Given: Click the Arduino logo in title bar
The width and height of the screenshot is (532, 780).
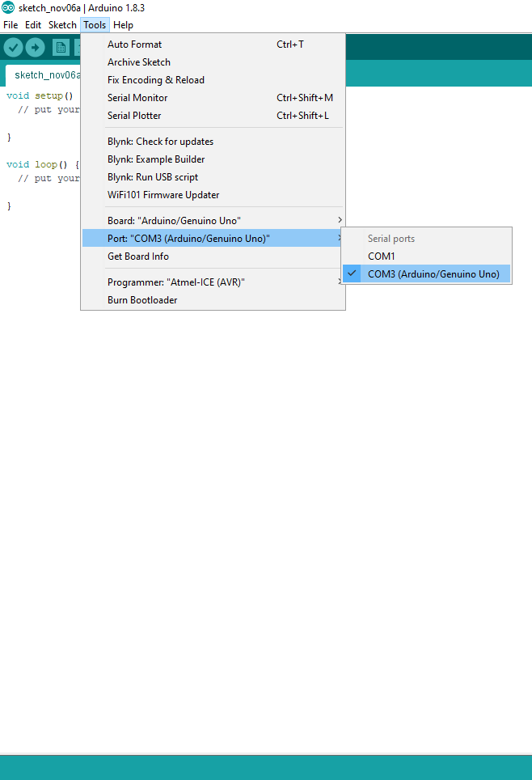Looking at the screenshot, I should 8,7.
